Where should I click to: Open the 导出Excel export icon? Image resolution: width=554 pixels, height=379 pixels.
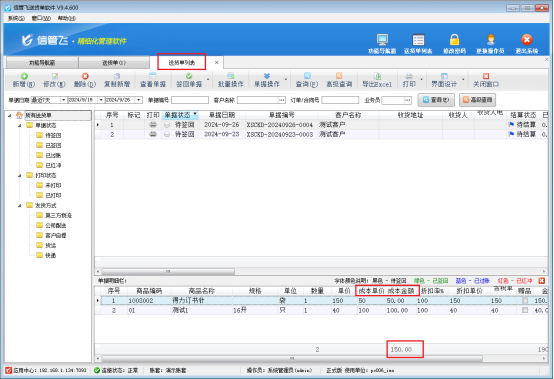point(377,76)
